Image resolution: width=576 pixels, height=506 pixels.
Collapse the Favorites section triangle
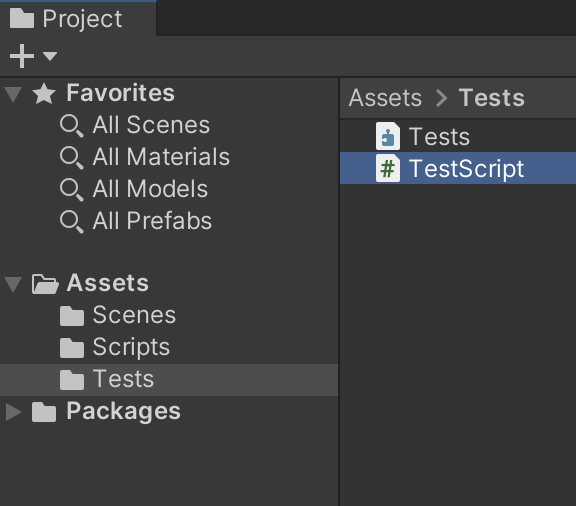pyautogui.click(x=14, y=94)
